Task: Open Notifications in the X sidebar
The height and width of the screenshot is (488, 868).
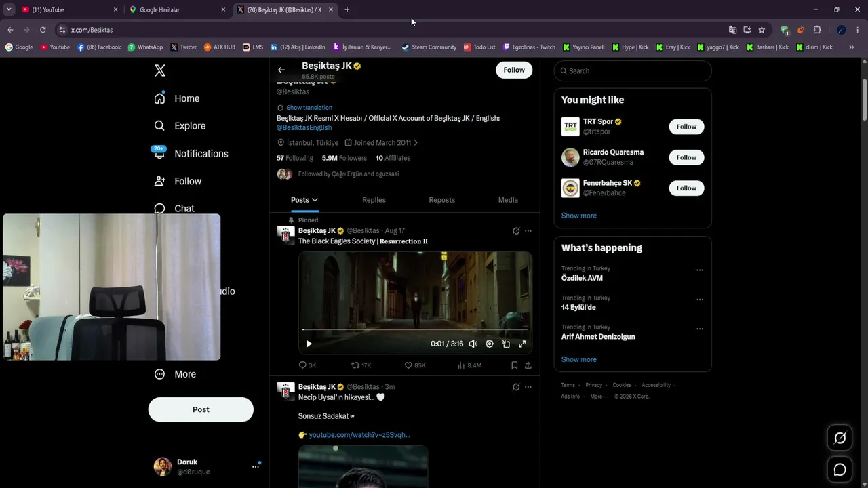Action: (191, 154)
